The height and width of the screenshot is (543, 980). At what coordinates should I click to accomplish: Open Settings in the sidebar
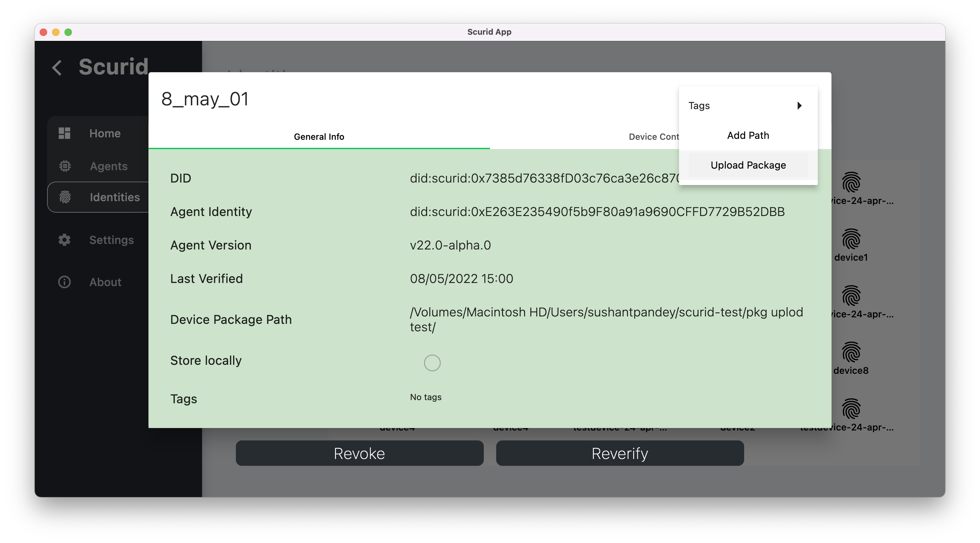112,240
